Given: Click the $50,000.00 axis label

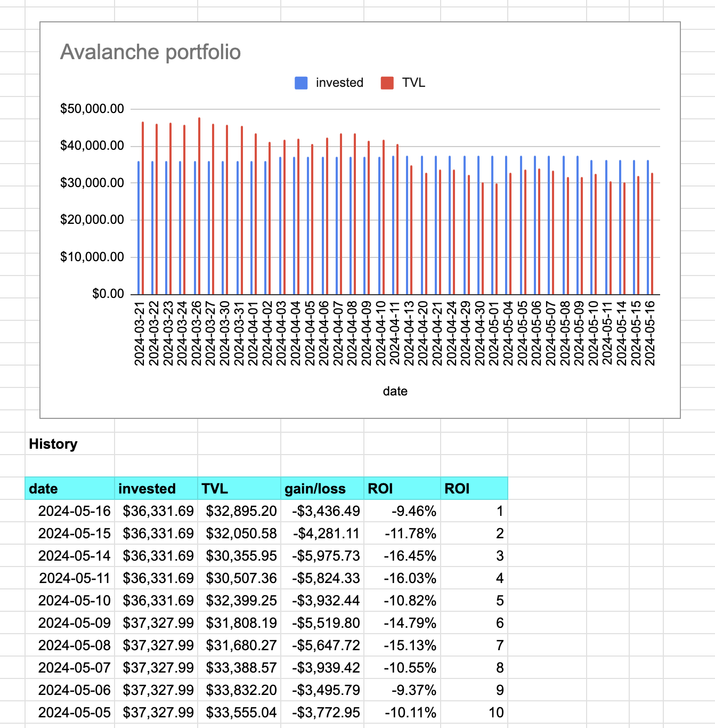Looking at the screenshot, I should [92, 109].
